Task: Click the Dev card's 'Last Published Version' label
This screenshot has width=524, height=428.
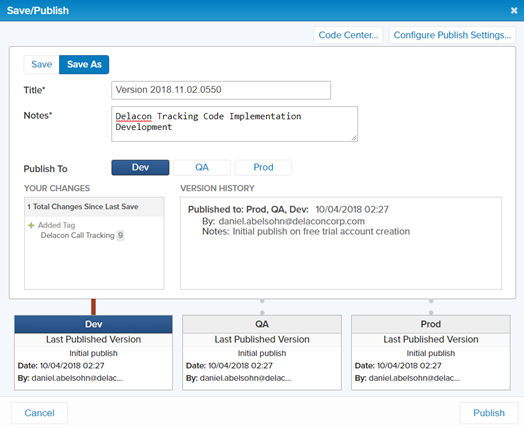Action: point(94,339)
